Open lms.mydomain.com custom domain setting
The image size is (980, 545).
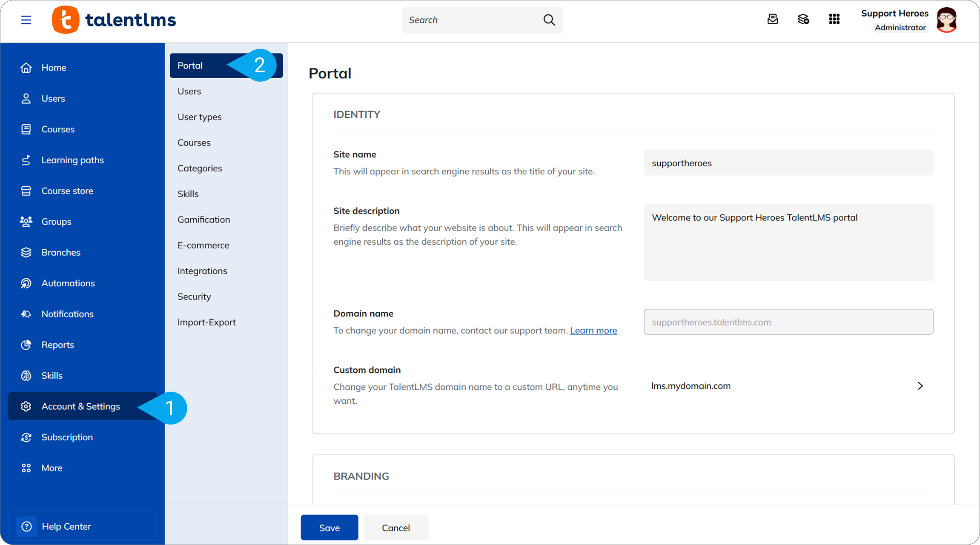(788, 386)
